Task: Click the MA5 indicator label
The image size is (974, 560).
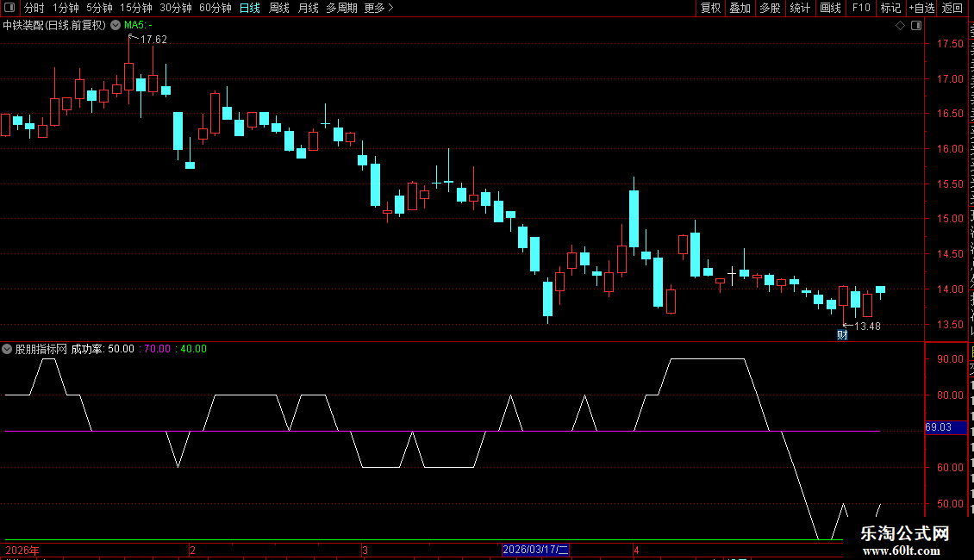Action: (x=138, y=26)
